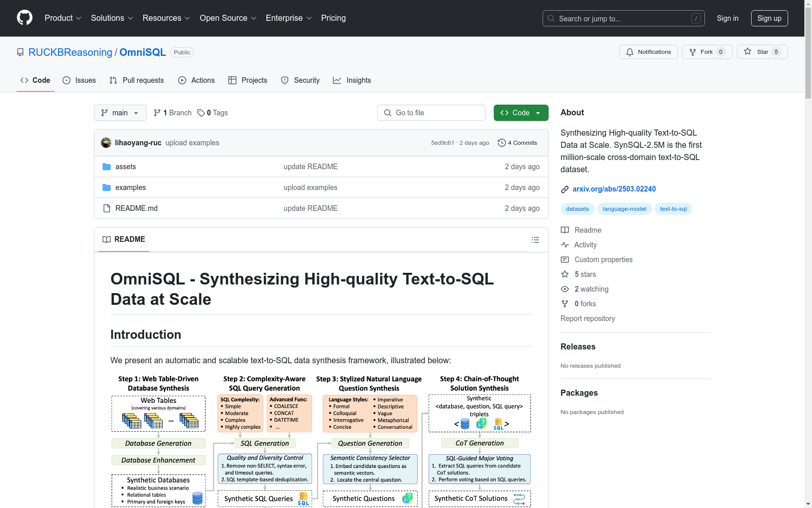The image size is (812, 508).
Task: Open the Solutions navigation menu
Action: pyautogui.click(x=112, y=18)
